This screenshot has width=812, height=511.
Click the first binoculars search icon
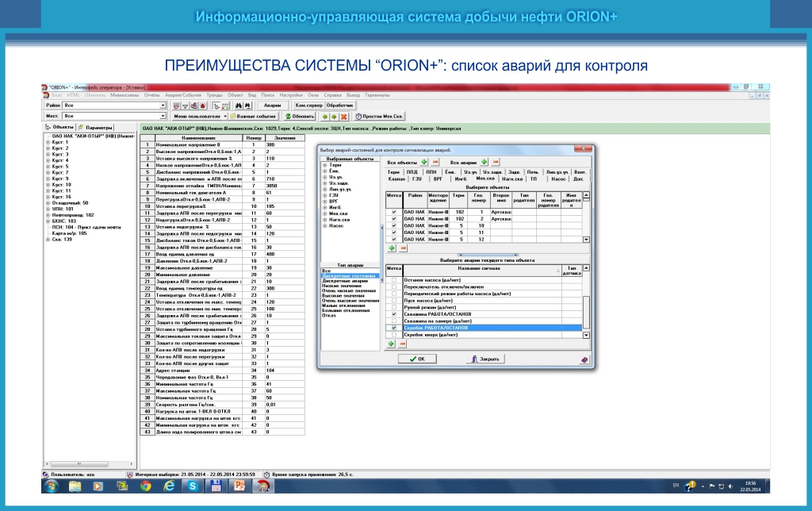pos(239,106)
